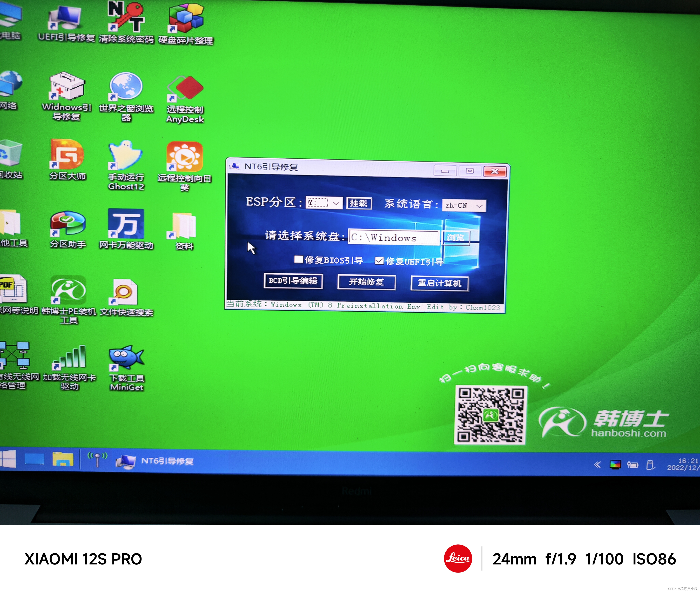This screenshot has height=592, width=700.
Task: Expand ESP分区 drive letter dropdown
Action: [x=336, y=203]
